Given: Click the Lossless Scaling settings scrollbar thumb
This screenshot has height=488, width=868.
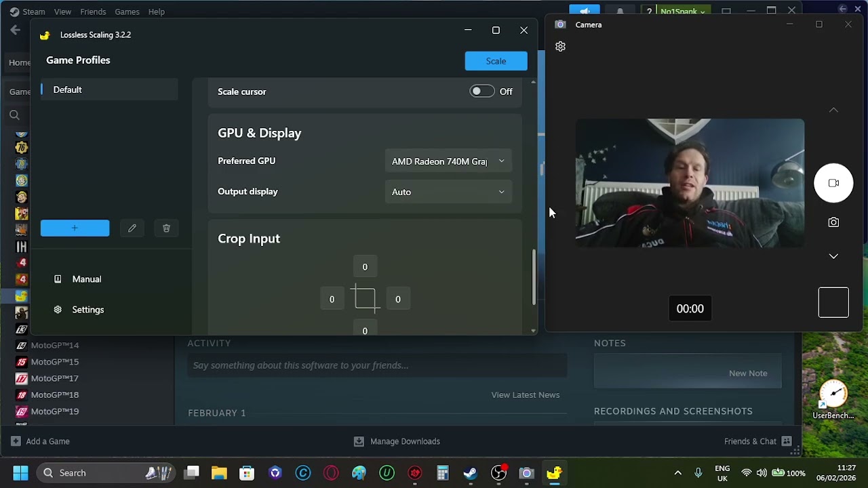Looking at the screenshot, I should (x=534, y=277).
